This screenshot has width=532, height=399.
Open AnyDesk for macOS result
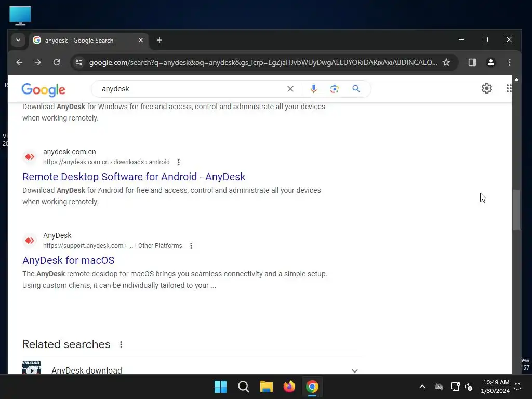pos(68,260)
